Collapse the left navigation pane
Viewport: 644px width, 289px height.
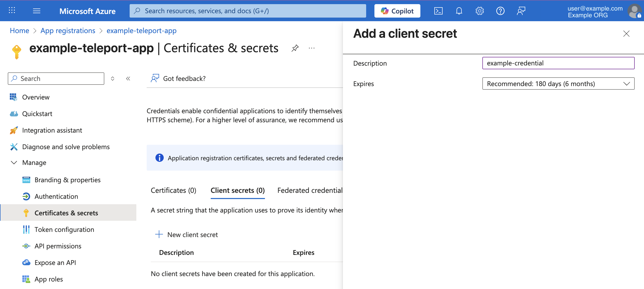coord(128,78)
